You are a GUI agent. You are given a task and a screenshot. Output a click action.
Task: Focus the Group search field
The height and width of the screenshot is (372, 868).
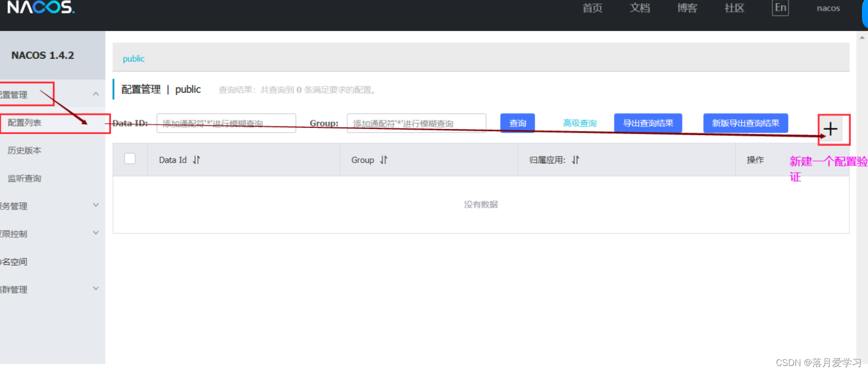pyautogui.click(x=416, y=123)
